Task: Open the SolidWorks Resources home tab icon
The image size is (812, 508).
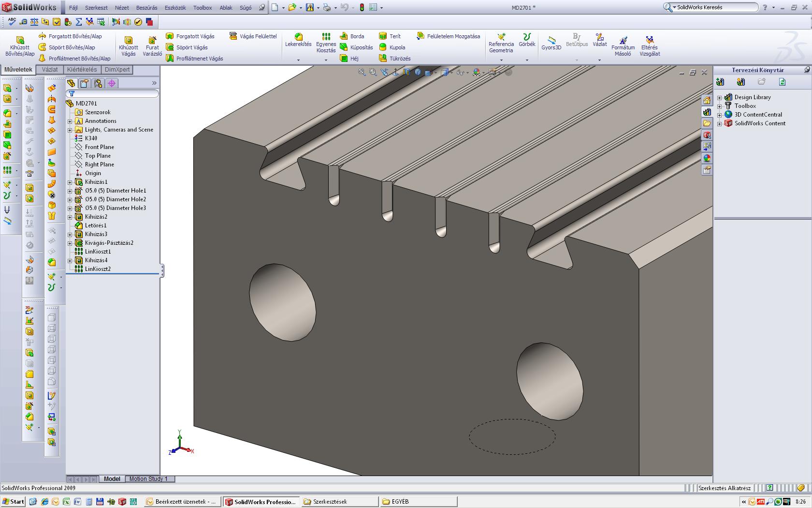Action: point(707,100)
